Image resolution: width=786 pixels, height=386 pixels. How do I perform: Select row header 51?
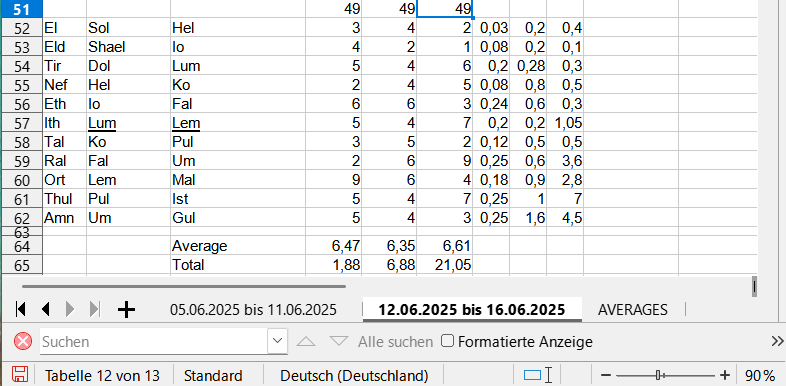22,9
